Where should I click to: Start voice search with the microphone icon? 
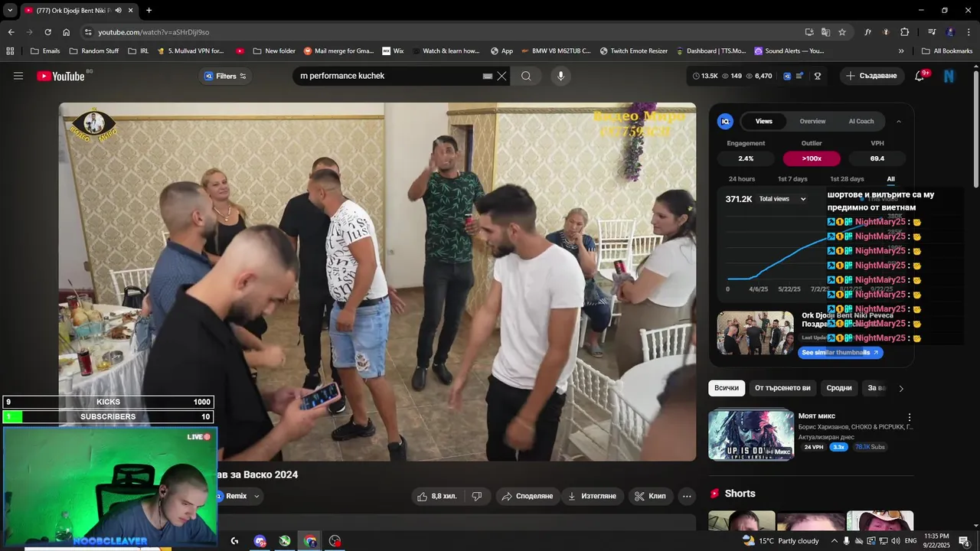coord(561,76)
